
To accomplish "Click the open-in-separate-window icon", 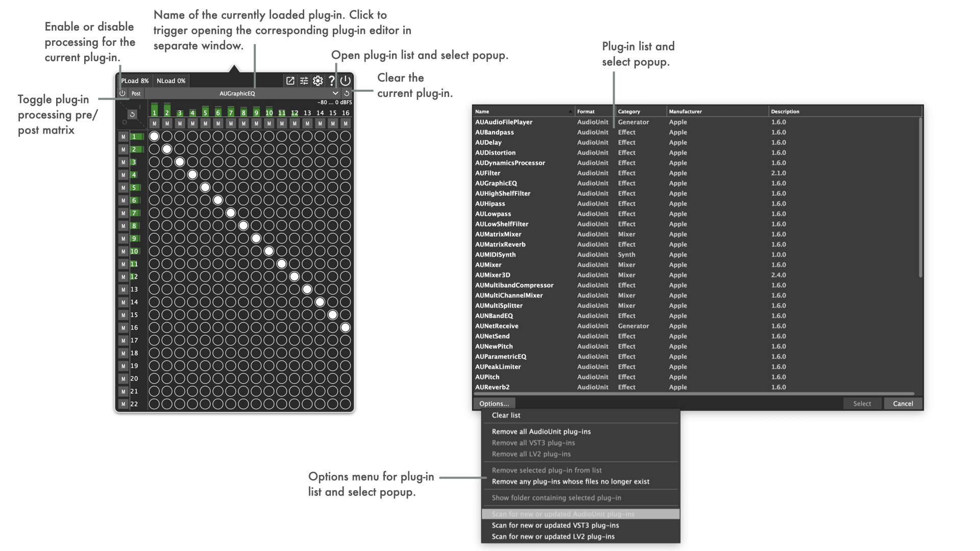I will (x=290, y=81).
